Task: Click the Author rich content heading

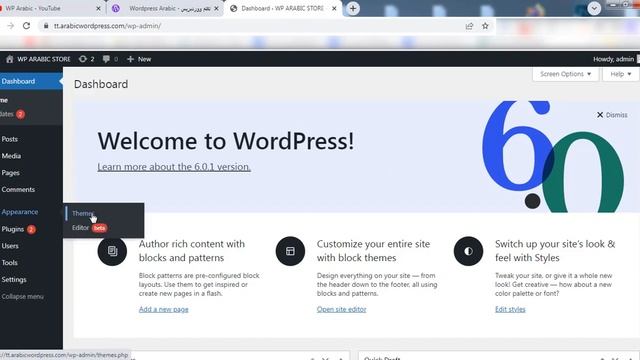Action: [x=192, y=251]
